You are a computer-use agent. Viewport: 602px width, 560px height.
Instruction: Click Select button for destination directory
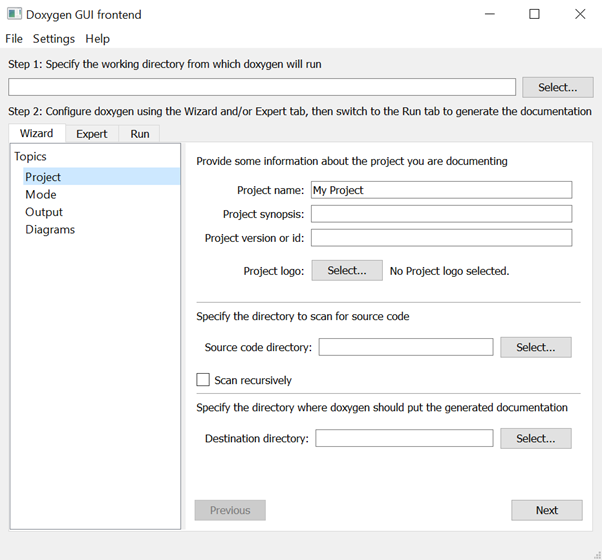(x=536, y=438)
